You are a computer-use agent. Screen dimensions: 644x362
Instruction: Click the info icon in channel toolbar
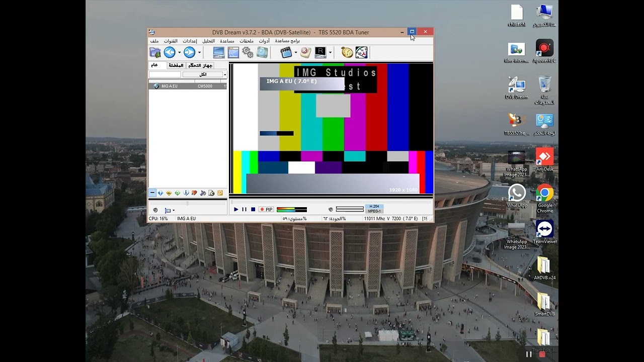[x=186, y=193]
